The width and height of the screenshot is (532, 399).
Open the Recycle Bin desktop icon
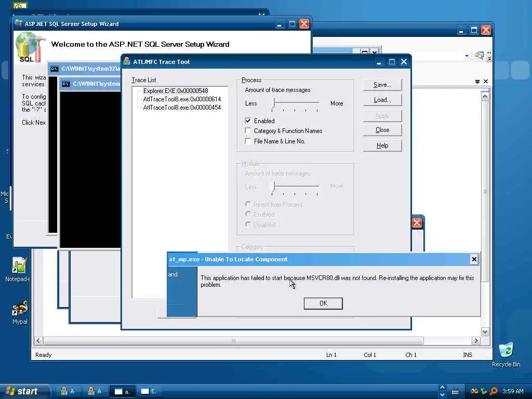click(506, 355)
